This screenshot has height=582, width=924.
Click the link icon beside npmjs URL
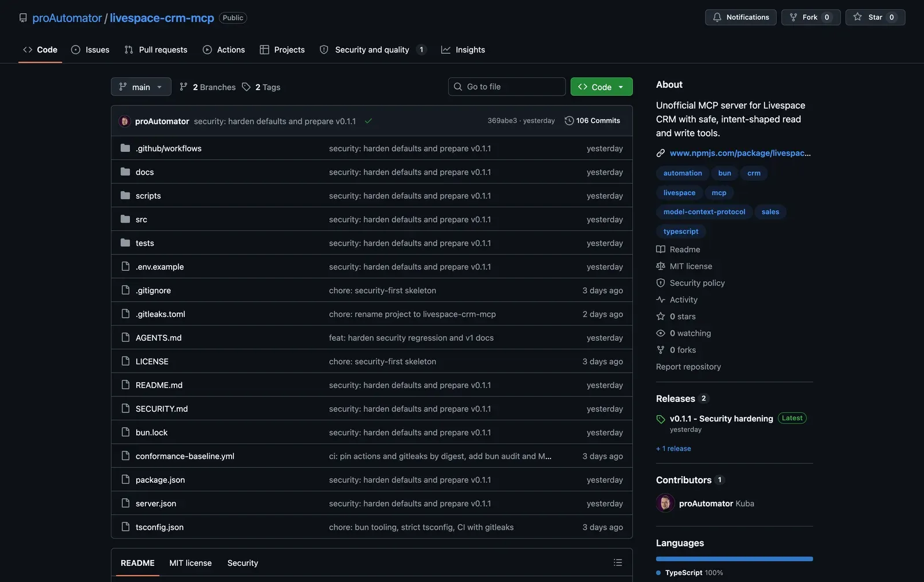point(661,153)
